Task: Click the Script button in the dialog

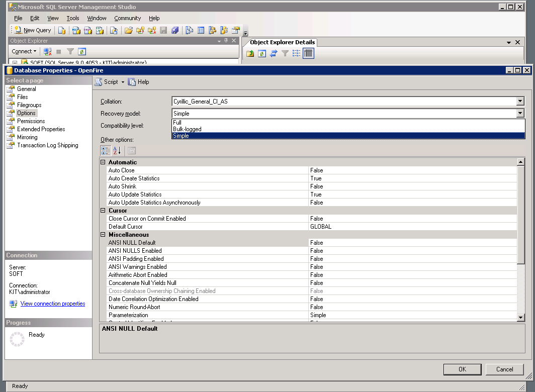Action: click(x=106, y=82)
